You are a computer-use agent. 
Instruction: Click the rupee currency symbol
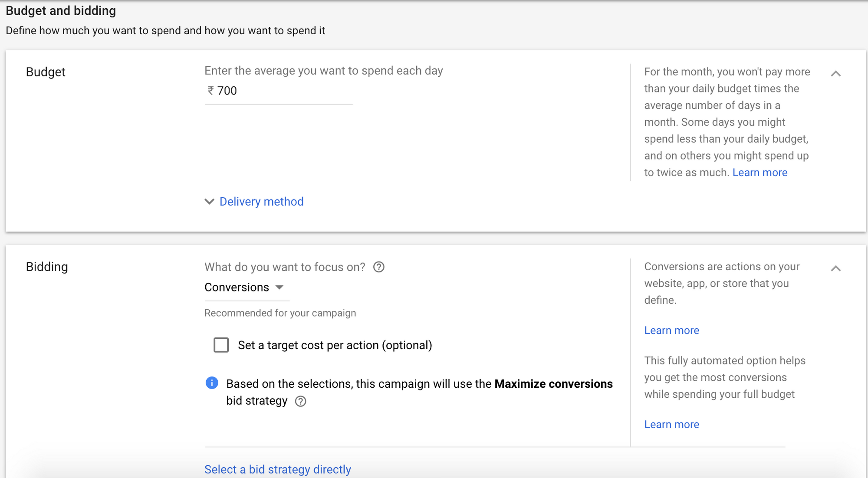(210, 91)
